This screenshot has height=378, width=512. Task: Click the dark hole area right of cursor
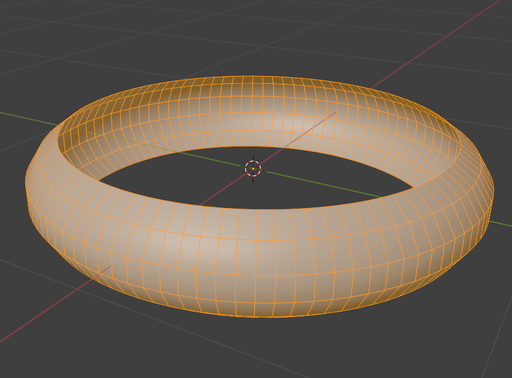[x=333, y=173]
